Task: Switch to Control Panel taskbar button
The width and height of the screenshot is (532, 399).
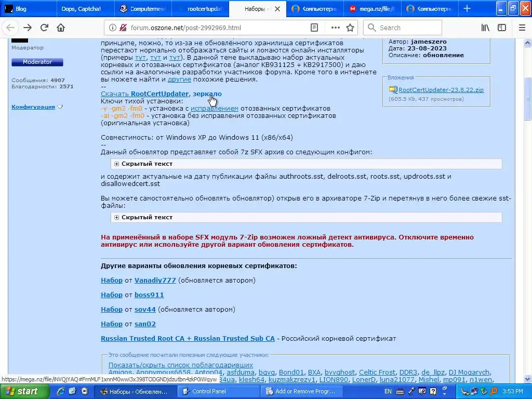Action: [x=219, y=392]
